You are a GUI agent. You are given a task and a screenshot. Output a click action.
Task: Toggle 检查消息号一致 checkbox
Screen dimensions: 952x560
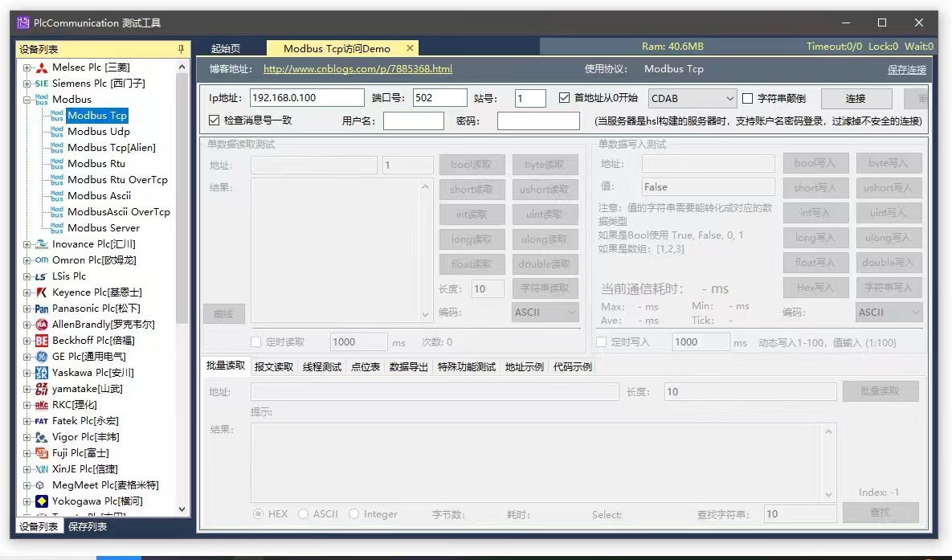[214, 121]
